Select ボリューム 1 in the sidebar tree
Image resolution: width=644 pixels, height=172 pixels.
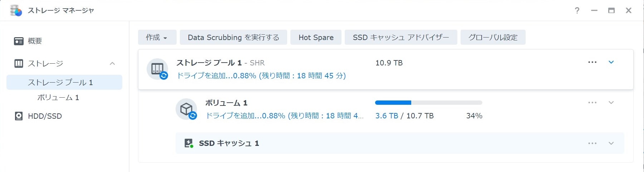(58, 98)
